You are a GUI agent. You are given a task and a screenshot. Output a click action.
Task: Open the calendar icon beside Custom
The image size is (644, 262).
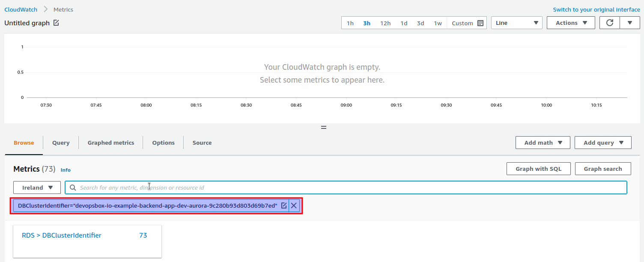pyautogui.click(x=481, y=23)
